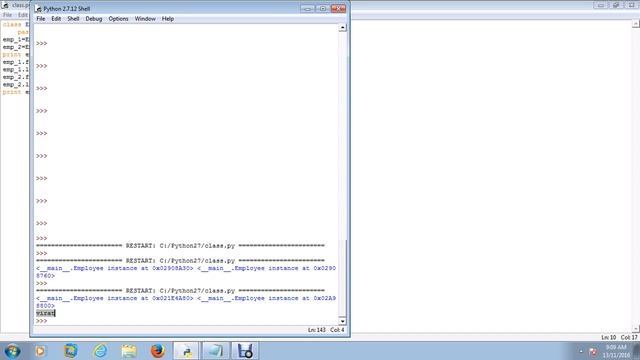Minimize the Python Shell window
The height and width of the screenshot is (360, 640).
pyautogui.click(x=307, y=8)
